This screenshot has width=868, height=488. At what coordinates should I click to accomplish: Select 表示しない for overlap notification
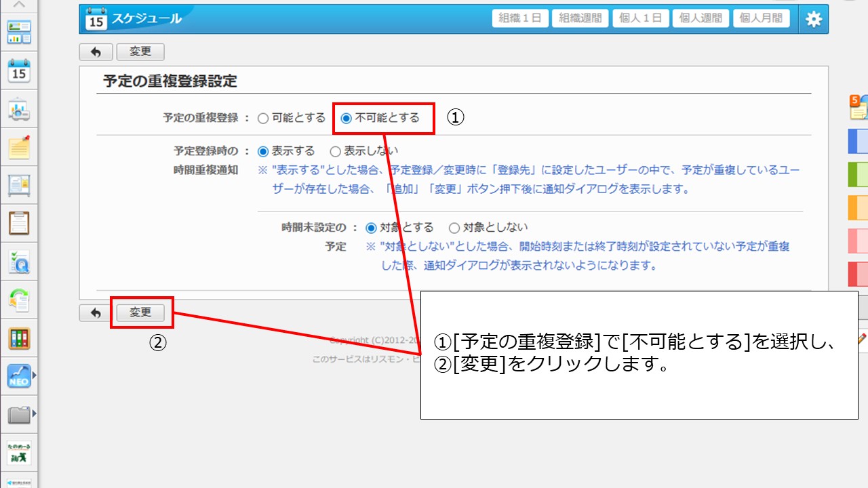(x=335, y=152)
